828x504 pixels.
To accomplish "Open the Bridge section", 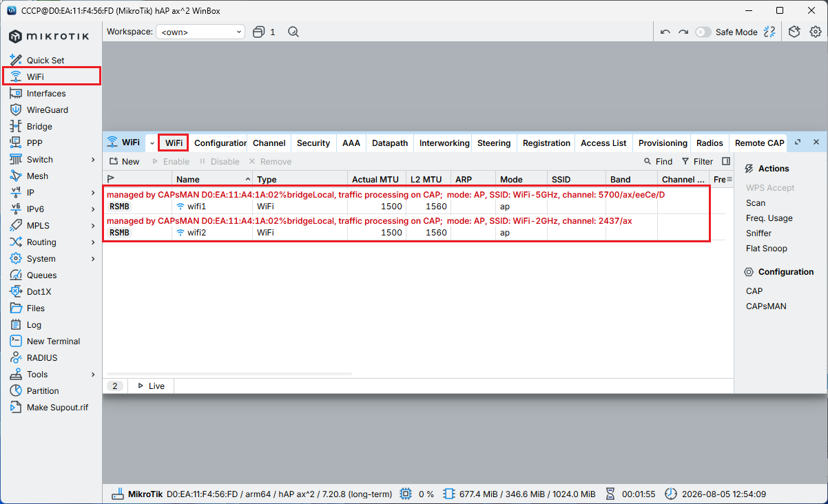I will coord(39,126).
